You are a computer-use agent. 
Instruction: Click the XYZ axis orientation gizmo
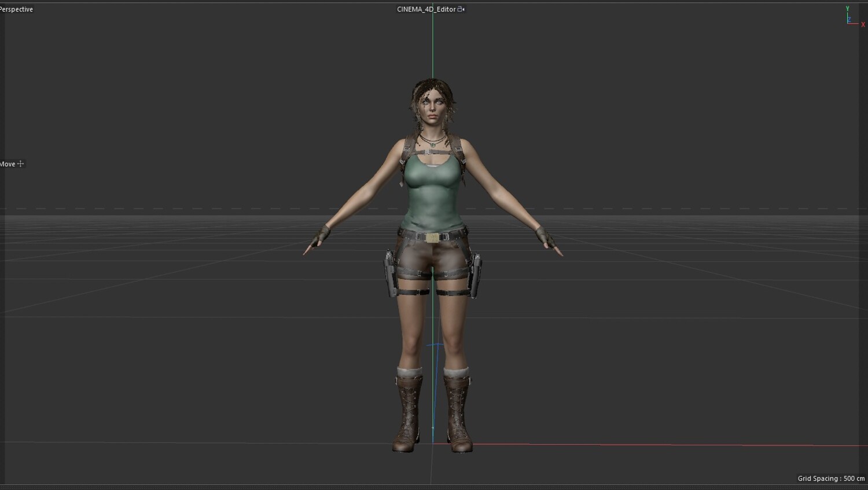pos(854,17)
